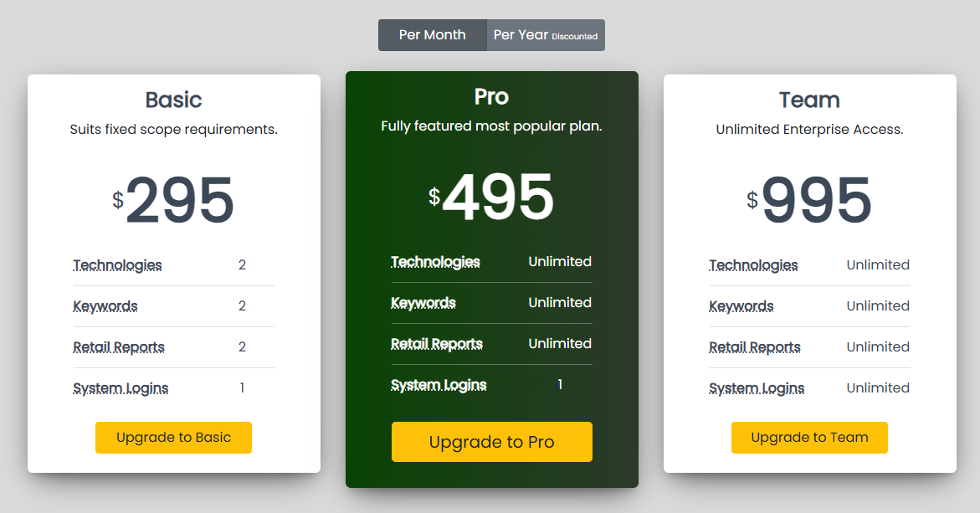Click Keywords label in Basic plan
Image resolution: width=980 pixels, height=513 pixels.
click(x=105, y=306)
